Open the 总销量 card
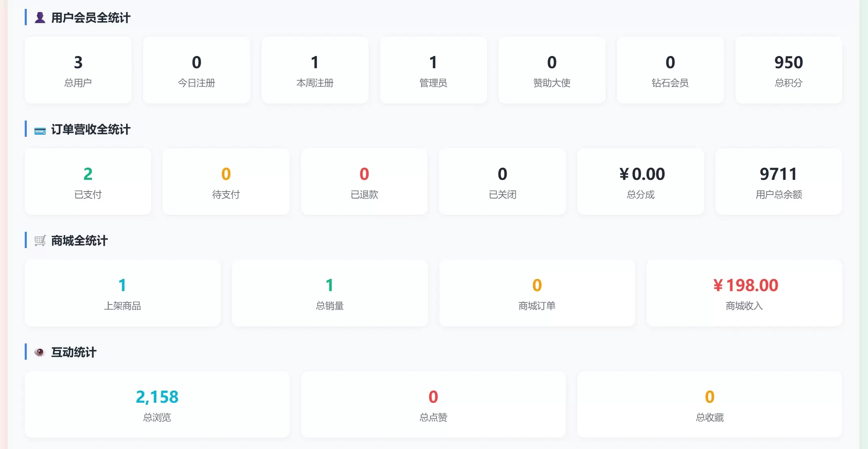The image size is (868, 449). (x=330, y=293)
